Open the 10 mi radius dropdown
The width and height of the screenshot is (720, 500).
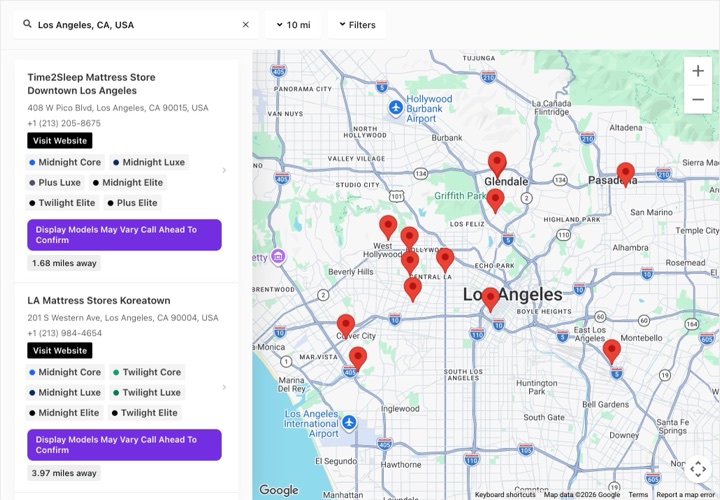tap(293, 25)
